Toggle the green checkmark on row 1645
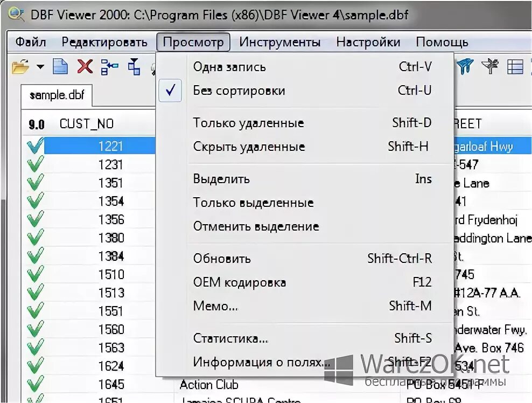The width and height of the screenshot is (532, 403). (x=35, y=384)
